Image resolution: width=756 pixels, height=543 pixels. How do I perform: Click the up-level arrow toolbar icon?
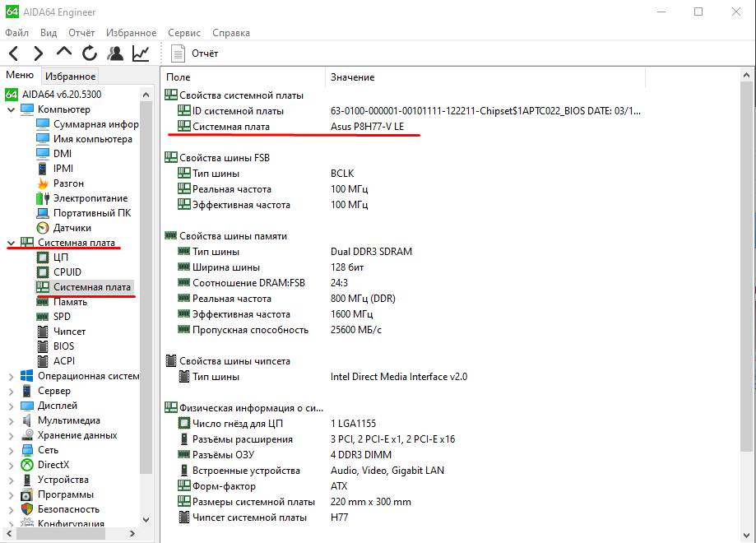pyautogui.click(x=63, y=52)
